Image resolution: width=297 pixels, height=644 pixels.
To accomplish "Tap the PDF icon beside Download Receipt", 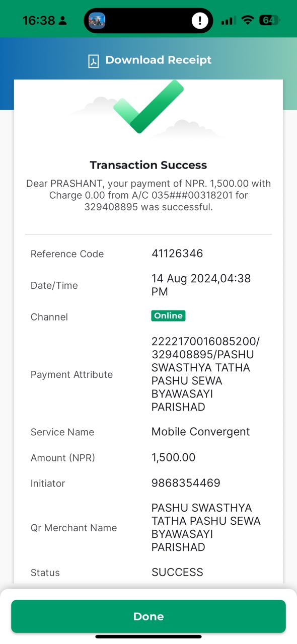I will pyautogui.click(x=94, y=61).
